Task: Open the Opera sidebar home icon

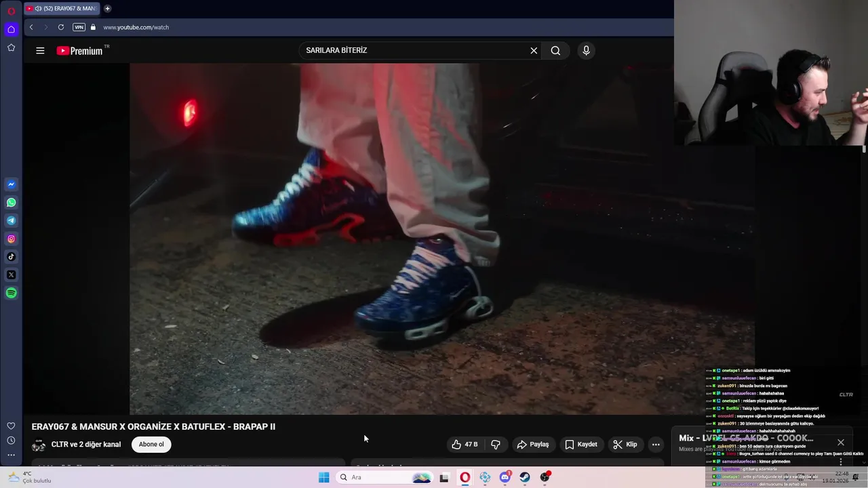Action: (x=11, y=29)
